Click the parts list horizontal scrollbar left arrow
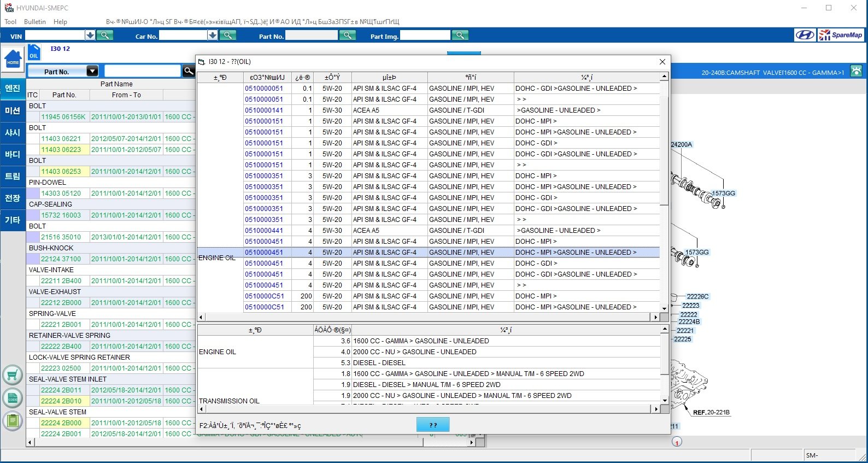The height and width of the screenshot is (463, 868). point(30,442)
